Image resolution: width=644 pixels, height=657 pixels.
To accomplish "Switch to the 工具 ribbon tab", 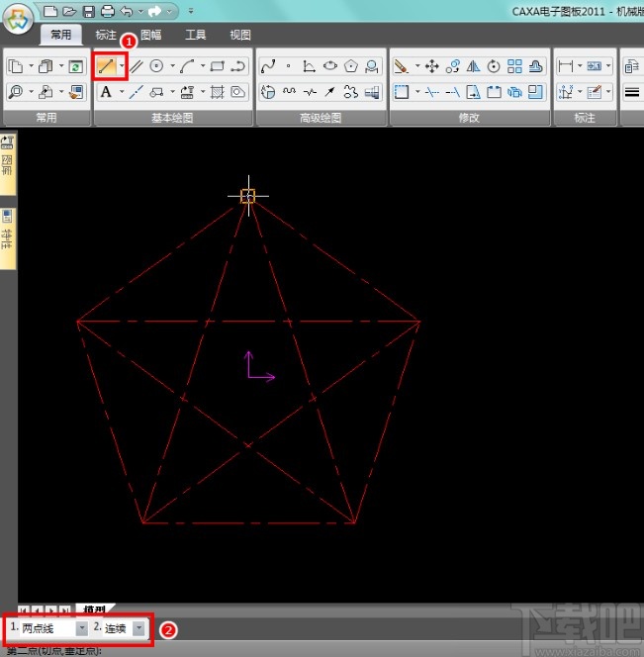I will pos(196,35).
